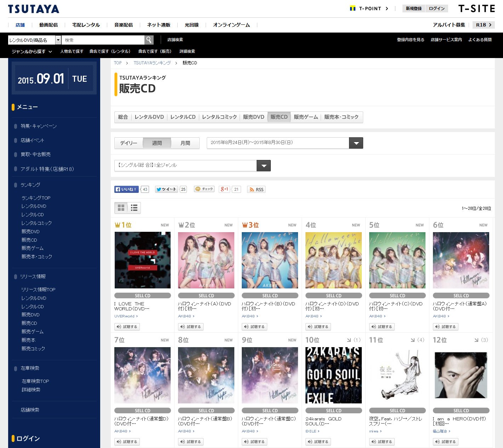Open I LOVE THE WORLD cover thumbnail
503x448 pixels.
[x=143, y=260]
